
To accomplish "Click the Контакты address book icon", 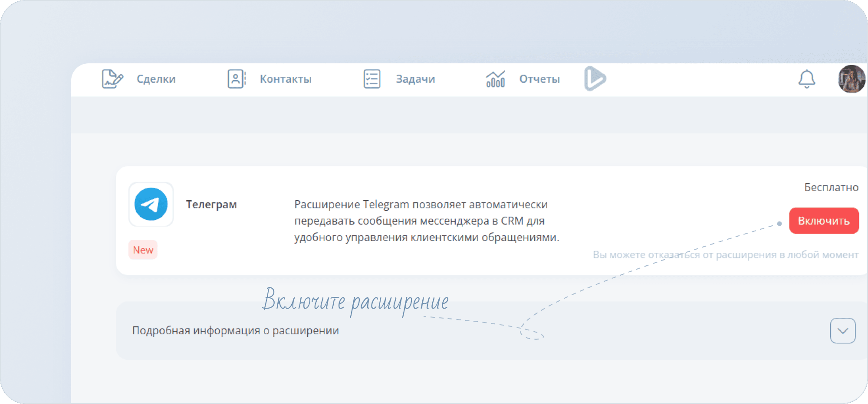I will [237, 79].
